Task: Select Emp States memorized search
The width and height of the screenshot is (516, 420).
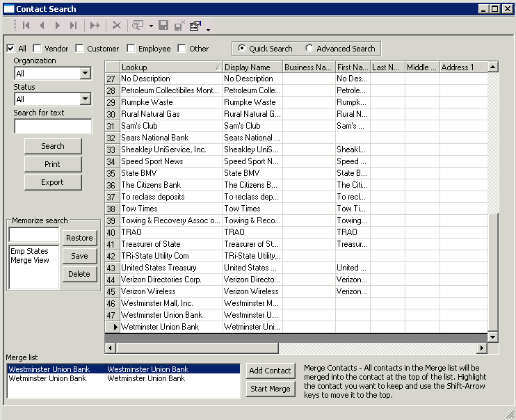Action: click(x=30, y=251)
